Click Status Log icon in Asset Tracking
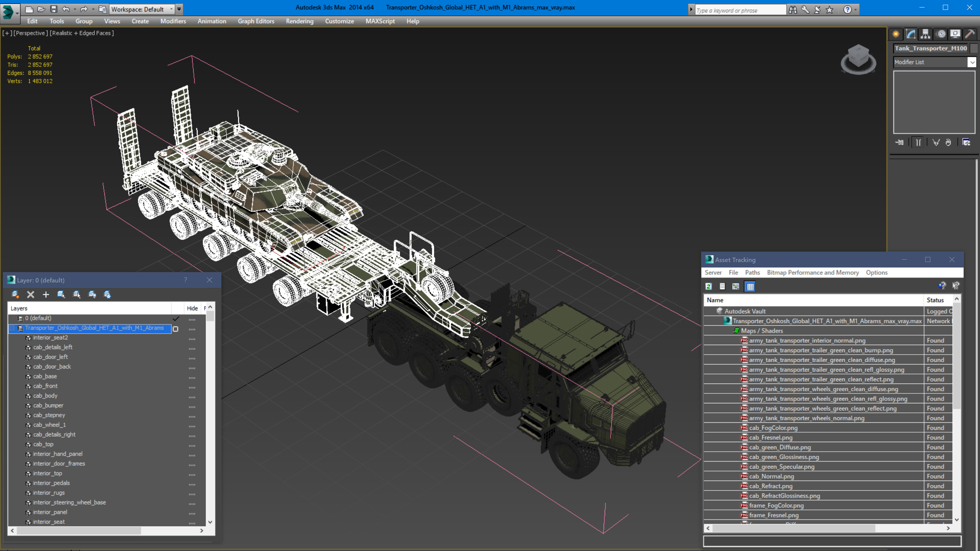 pyautogui.click(x=722, y=287)
